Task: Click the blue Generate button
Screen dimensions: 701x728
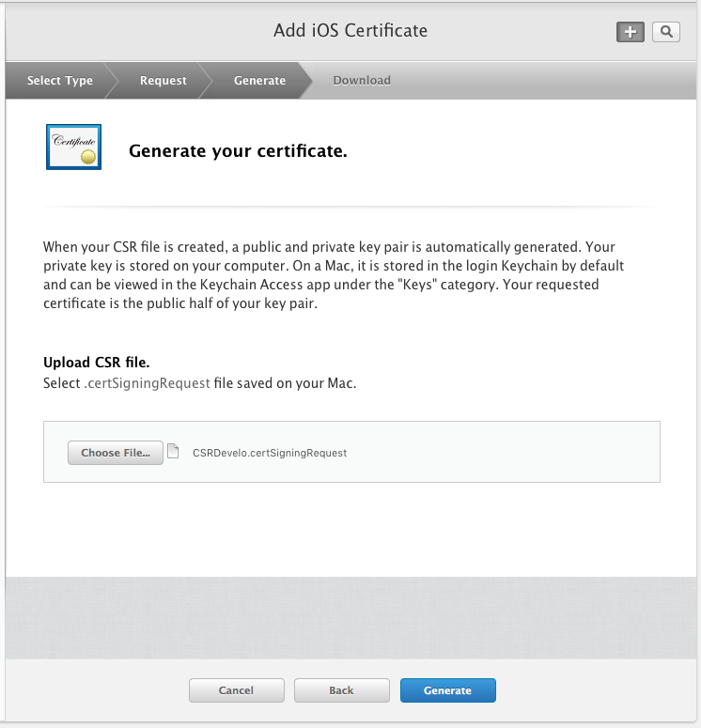Action: point(447,690)
